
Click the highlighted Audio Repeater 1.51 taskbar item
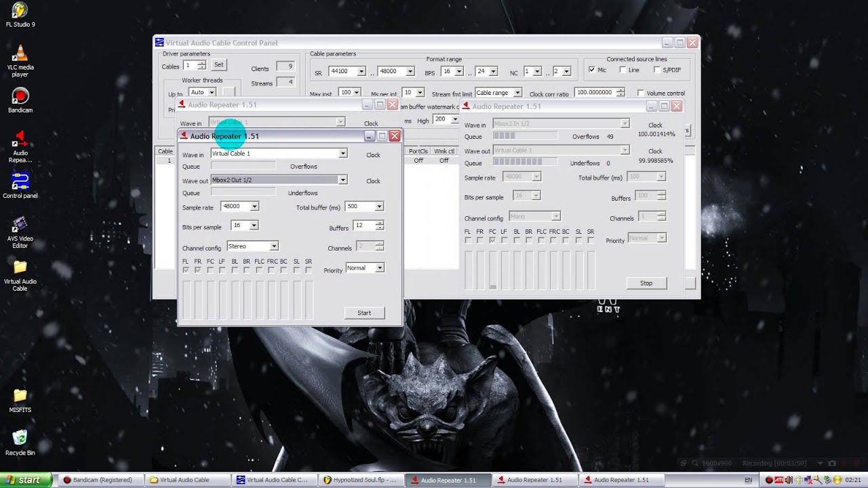(x=448, y=480)
